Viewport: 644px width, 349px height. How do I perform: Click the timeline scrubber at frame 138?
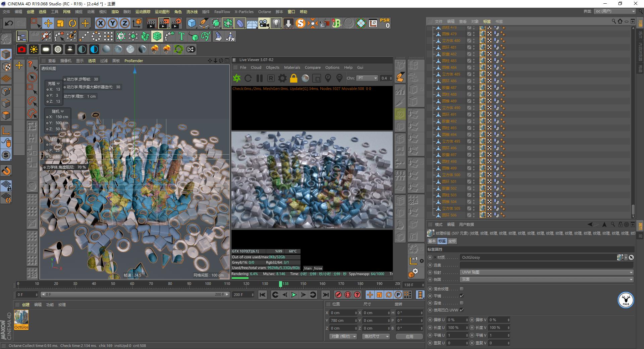pyautogui.click(x=281, y=284)
